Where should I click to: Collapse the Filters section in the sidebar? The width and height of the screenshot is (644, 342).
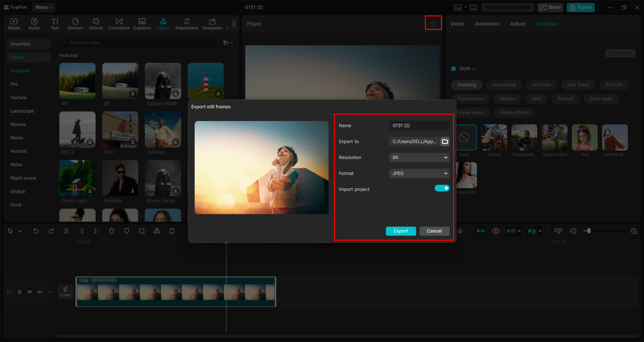click(x=46, y=57)
